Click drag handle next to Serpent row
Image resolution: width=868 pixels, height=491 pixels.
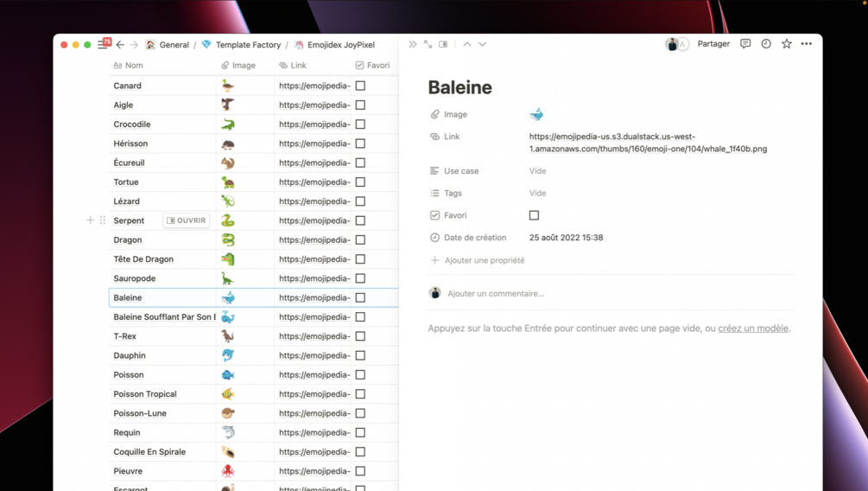point(103,220)
